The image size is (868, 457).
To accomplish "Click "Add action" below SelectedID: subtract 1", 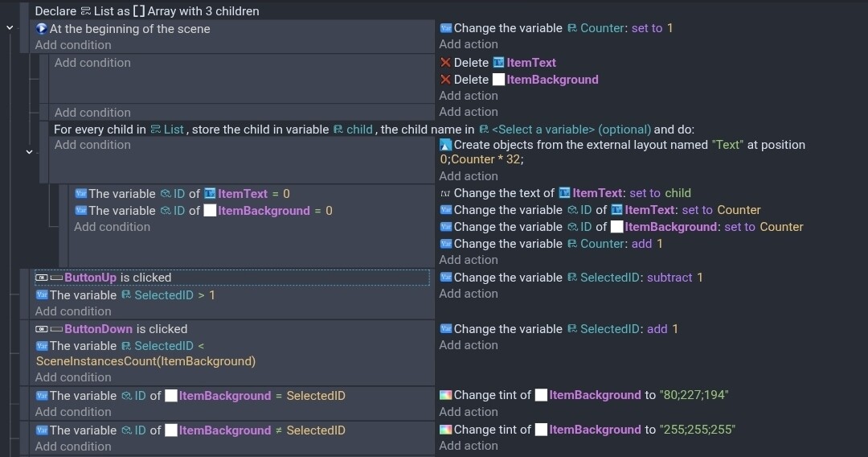I will 469,294.
